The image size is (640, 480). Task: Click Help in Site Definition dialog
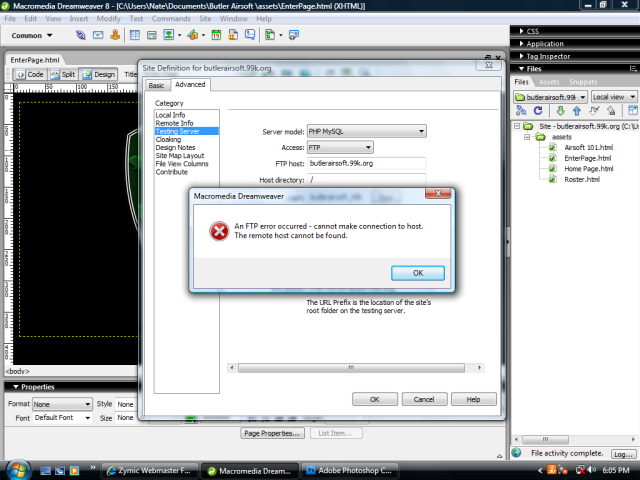click(x=473, y=399)
